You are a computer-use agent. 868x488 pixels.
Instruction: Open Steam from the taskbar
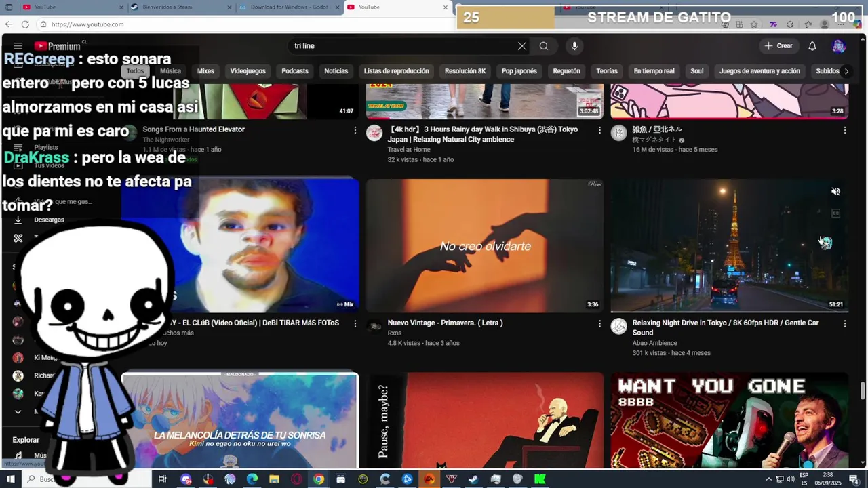[x=473, y=479]
